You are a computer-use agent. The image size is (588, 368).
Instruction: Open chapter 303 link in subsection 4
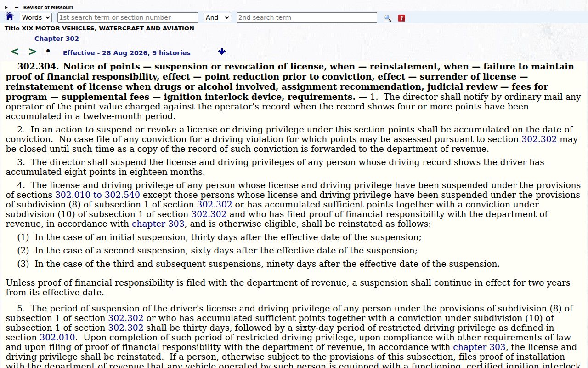tap(158, 224)
